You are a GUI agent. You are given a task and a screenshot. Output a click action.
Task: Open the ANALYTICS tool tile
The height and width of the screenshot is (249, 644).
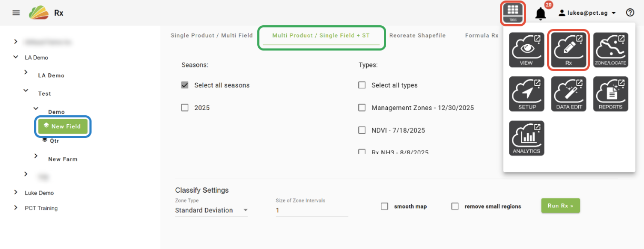coord(526,138)
